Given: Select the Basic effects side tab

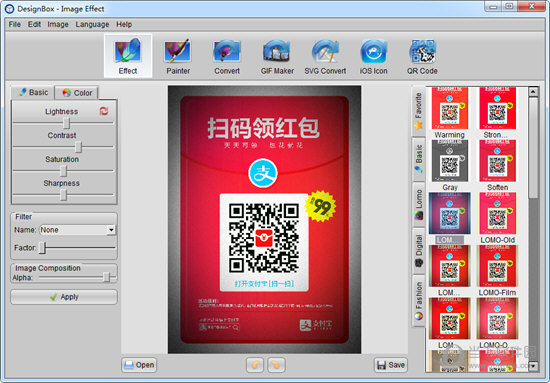Looking at the screenshot, I should pos(418,159).
